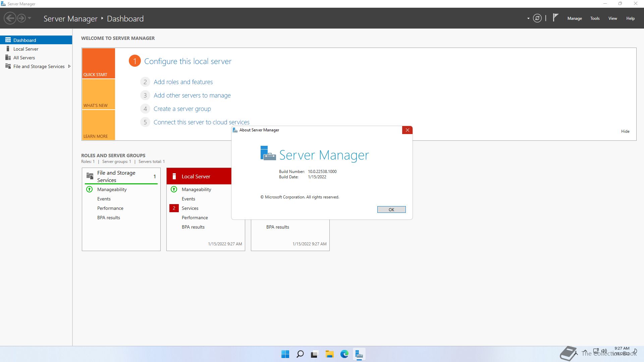
Task: Hide the welcome tile
Action: click(x=625, y=131)
